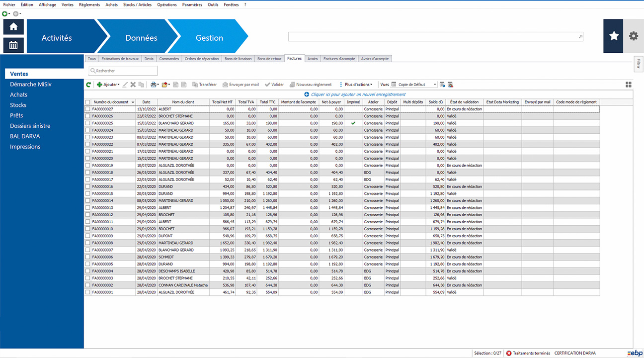Click the Envoyer par mail button
This screenshot has height=358, width=644.
[241, 85]
